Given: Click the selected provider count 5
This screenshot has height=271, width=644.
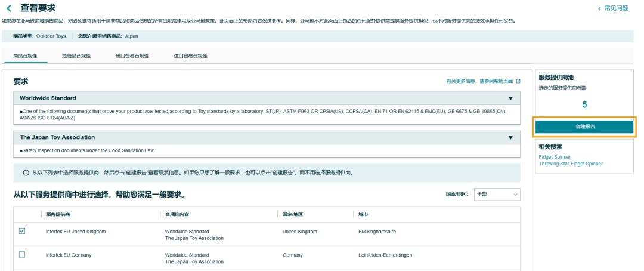Looking at the screenshot, I should pos(584,104).
